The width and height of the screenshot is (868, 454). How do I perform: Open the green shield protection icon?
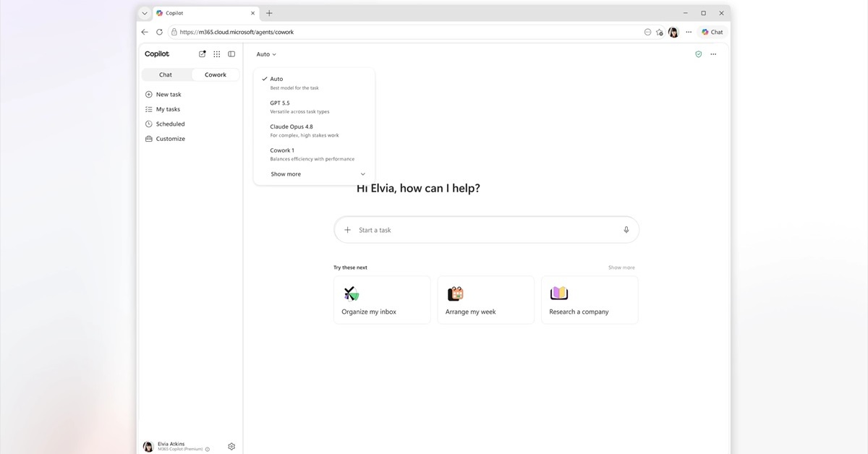[699, 54]
